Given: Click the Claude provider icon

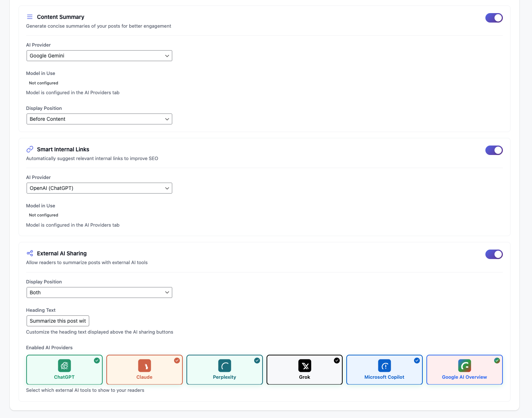Looking at the screenshot, I should click(144, 366).
